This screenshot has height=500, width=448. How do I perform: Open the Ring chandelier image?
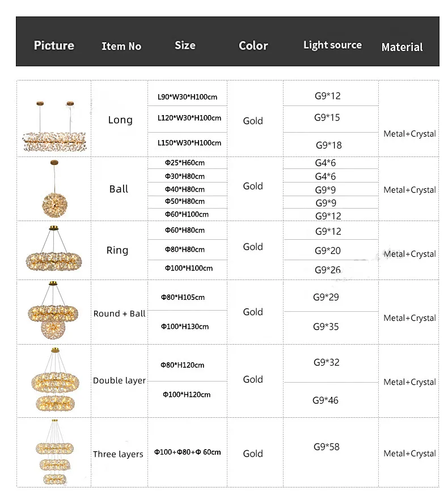click(x=54, y=252)
